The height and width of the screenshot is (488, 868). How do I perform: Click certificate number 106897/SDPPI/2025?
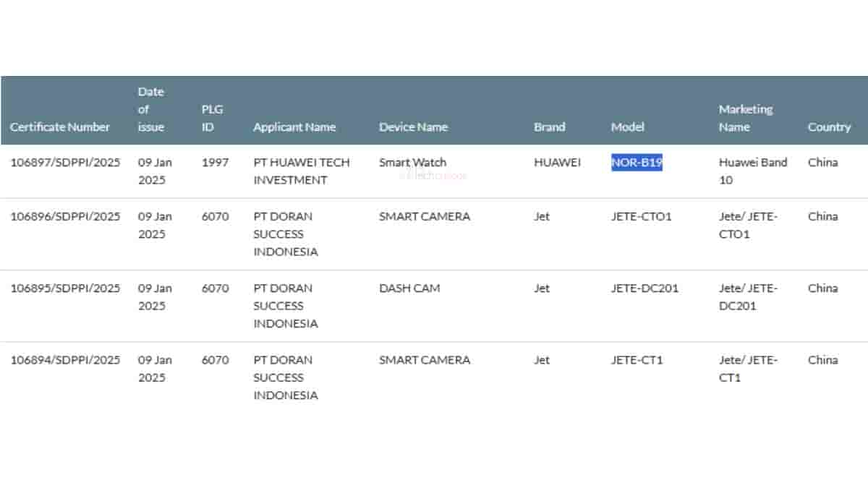point(65,163)
